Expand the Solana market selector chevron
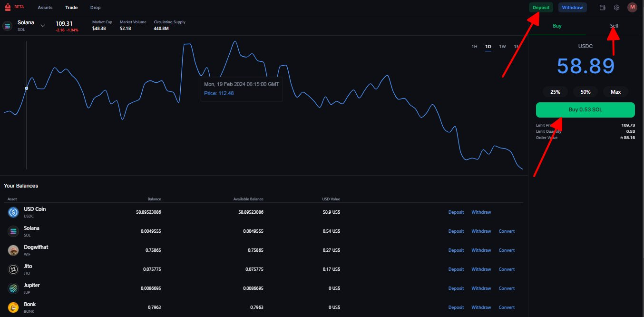This screenshot has width=644, height=317. pos(43,26)
